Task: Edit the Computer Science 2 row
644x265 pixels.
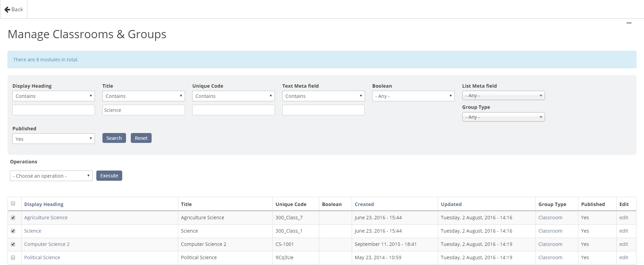Action: [x=624, y=244]
